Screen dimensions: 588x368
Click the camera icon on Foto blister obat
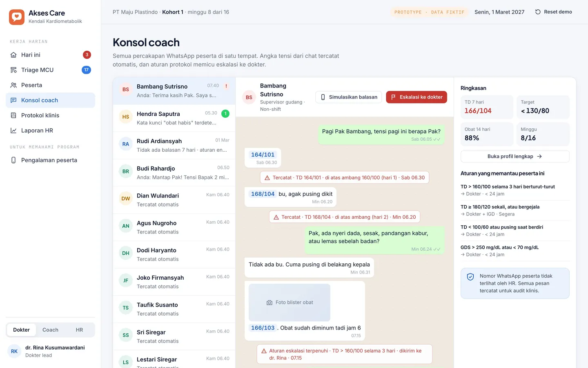pos(269,303)
